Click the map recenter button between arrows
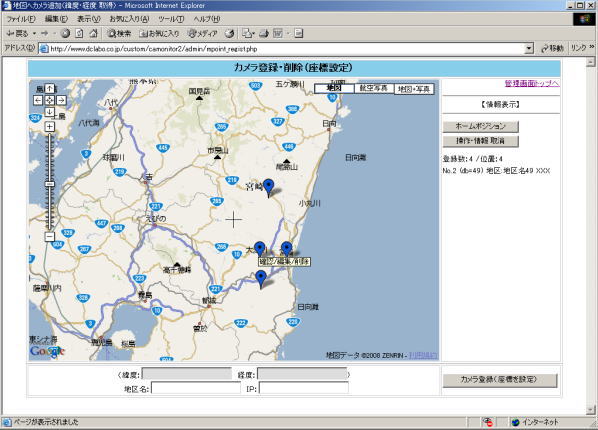Screen dimensions: 598x430 coord(50,100)
